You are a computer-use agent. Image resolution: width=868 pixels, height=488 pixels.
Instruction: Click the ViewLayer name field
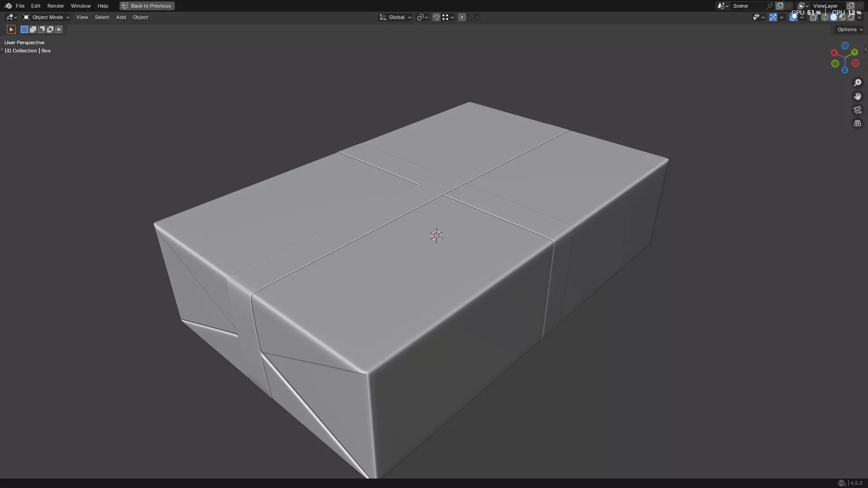pos(827,6)
